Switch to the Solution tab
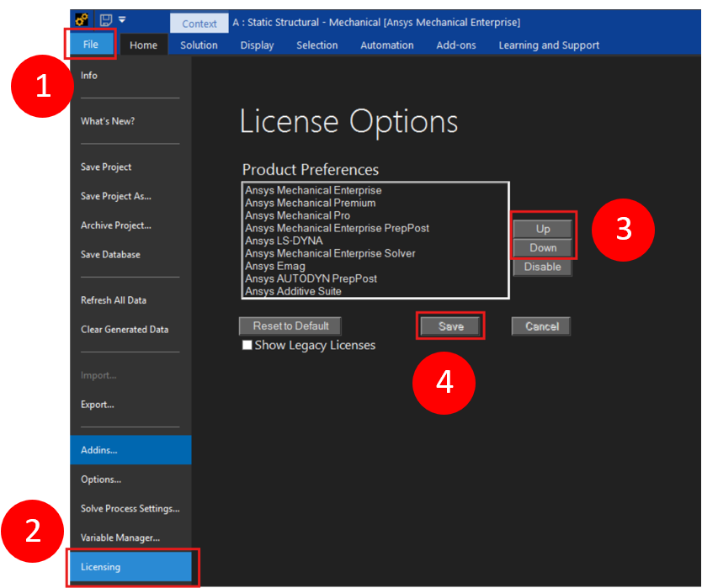The width and height of the screenshot is (702, 588). coord(199,45)
